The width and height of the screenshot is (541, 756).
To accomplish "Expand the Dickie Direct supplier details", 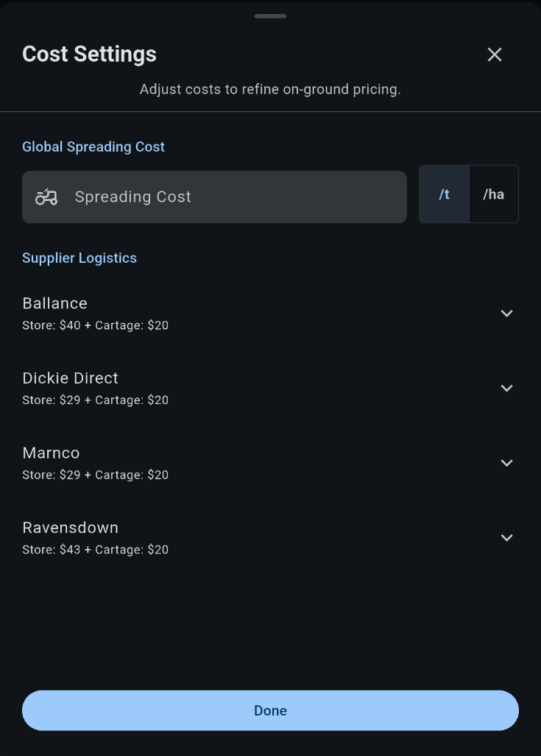I will coord(507,388).
